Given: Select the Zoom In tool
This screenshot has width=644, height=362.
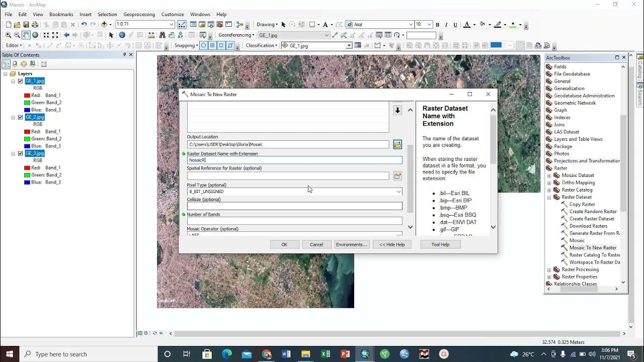Looking at the screenshot, I should pos(8,35).
